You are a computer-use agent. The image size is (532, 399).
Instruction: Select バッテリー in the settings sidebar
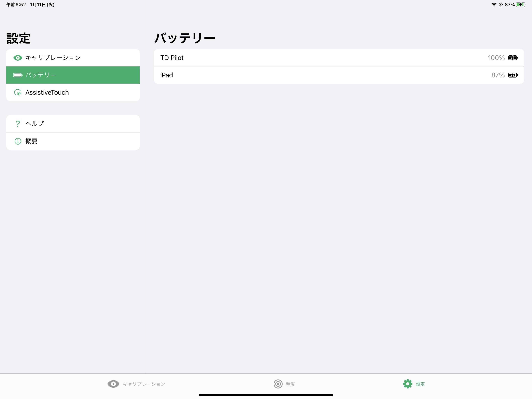click(73, 75)
